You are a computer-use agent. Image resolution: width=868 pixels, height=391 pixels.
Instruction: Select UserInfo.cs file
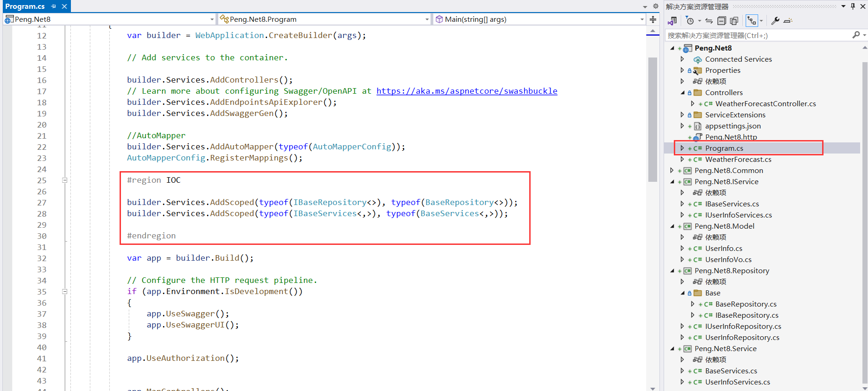click(723, 249)
